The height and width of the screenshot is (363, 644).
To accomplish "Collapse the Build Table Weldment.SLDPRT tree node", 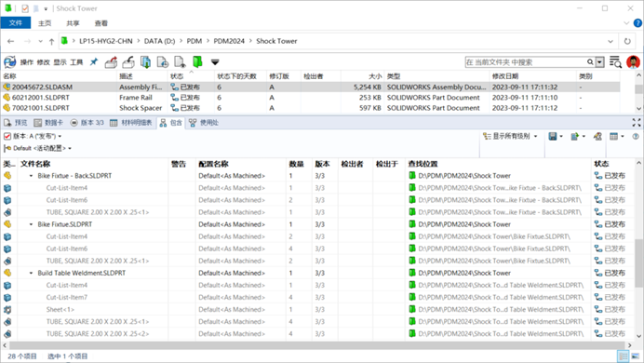I will click(x=31, y=273).
